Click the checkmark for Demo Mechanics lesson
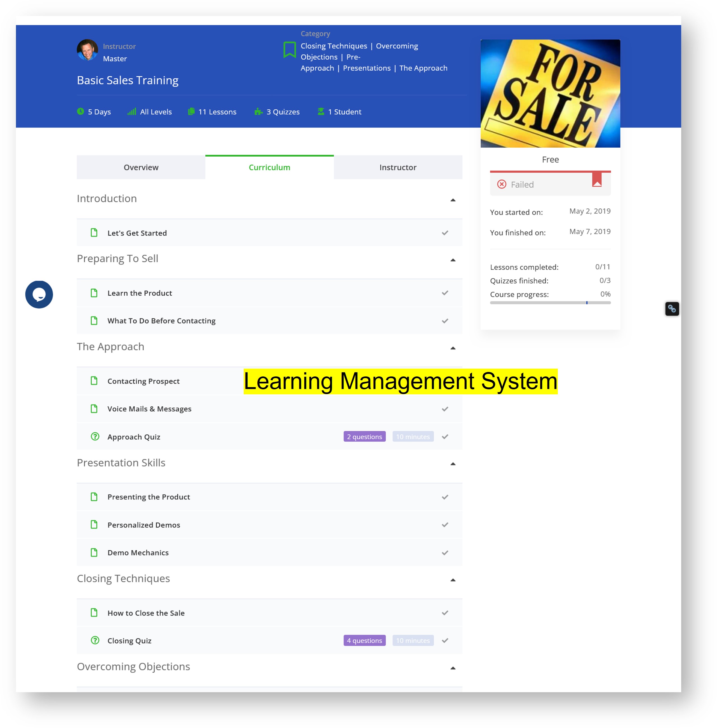 click(x=445, y=553)
